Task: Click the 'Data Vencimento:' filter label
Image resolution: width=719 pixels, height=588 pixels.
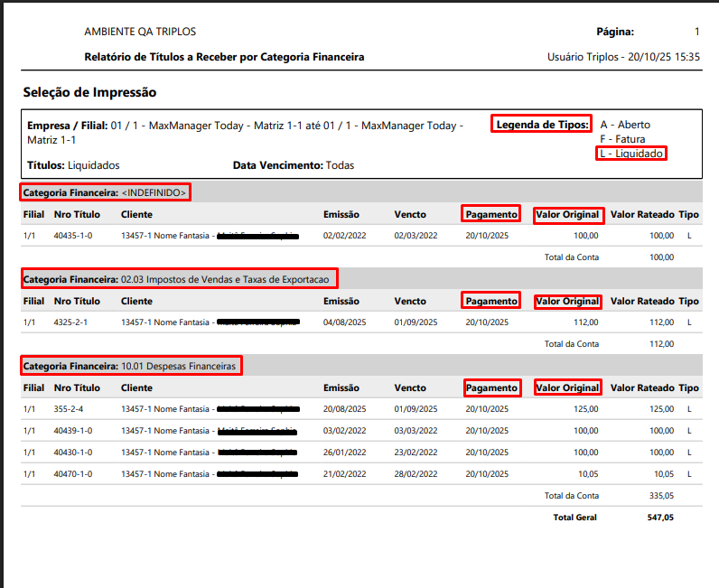Action: click(277, 166)
